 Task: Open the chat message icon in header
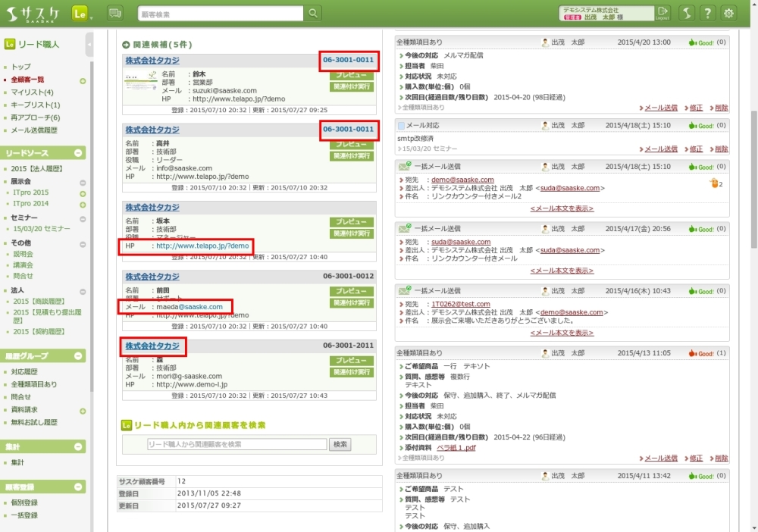(115, 13)
